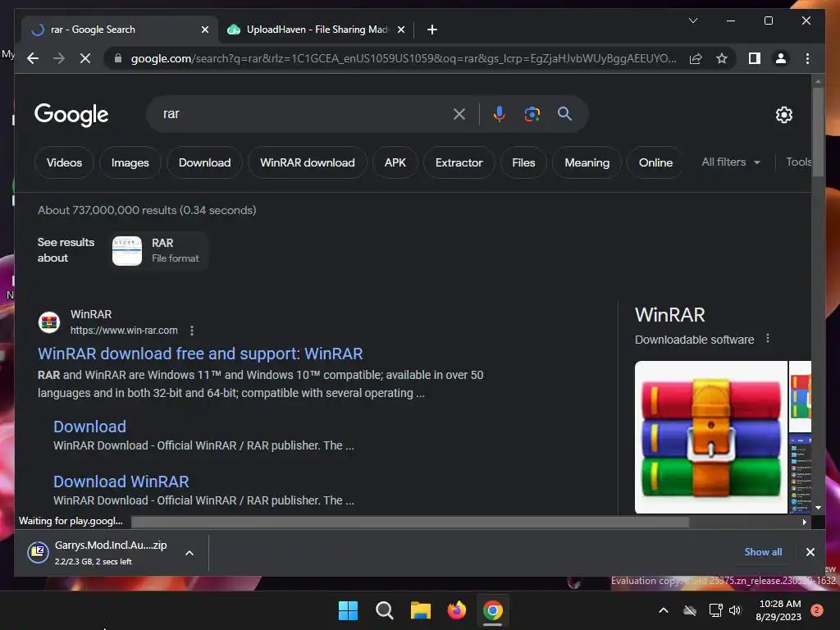840x630 pixels.
Task: Close the downloads bar
Action: point(810,552)
